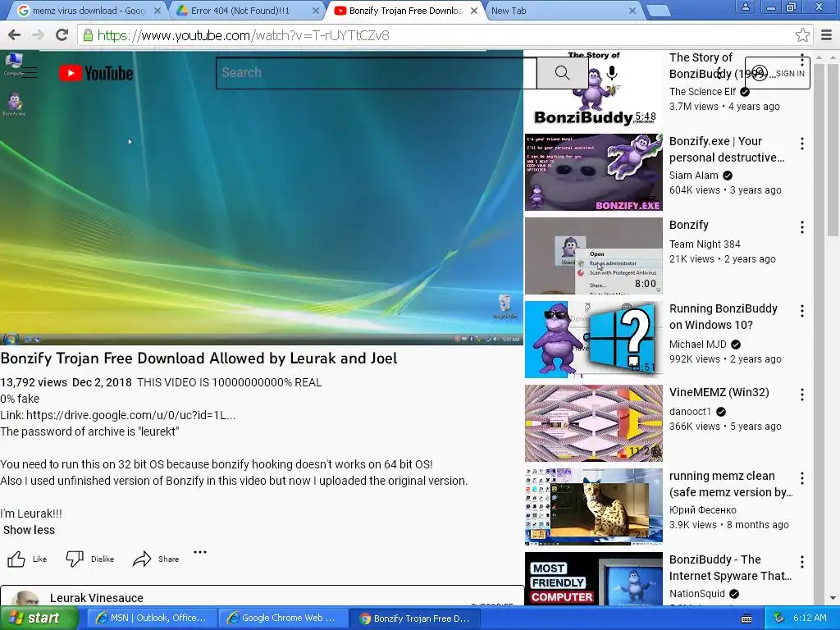
Task: Switch to memz virus download tab
Action: (88, 11)
